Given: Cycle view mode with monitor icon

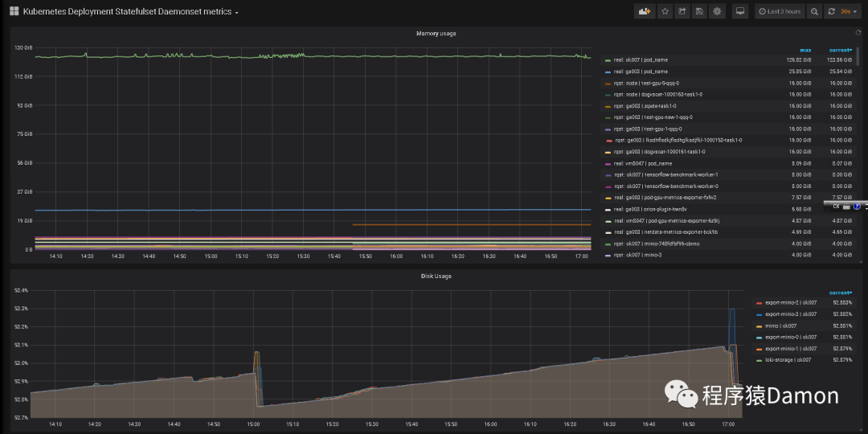Looking at the screenshot, I should coord(739,11).
